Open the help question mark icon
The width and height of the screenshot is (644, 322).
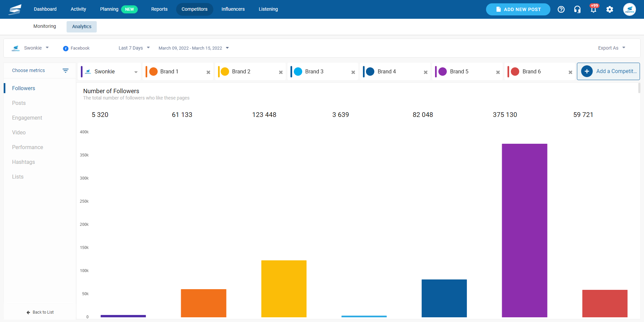(x=561, y=9)
